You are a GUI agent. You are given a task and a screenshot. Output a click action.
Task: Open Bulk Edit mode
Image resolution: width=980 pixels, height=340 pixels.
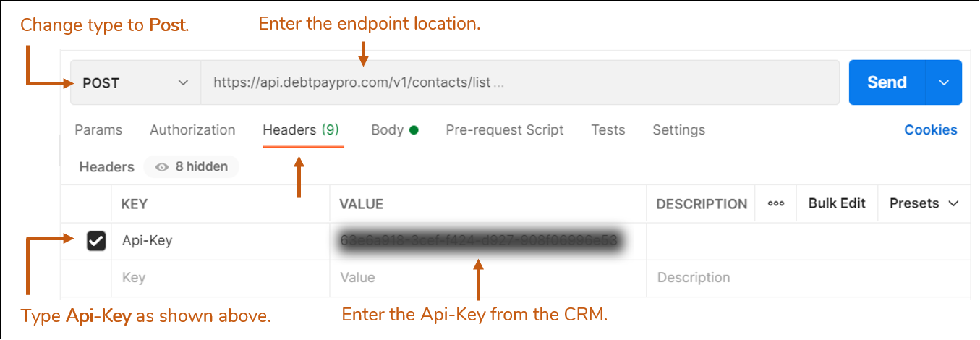[837, 204]
